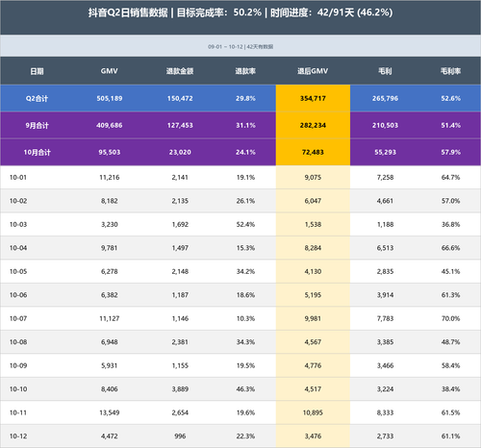Click October GMV value 95,503
Screen dimensions: 481x448
110,152
